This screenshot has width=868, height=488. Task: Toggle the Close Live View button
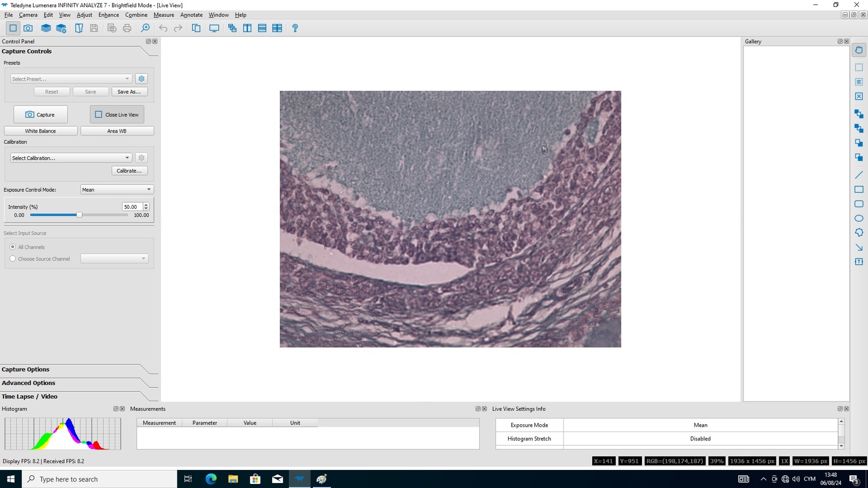[x=117, y=114]
